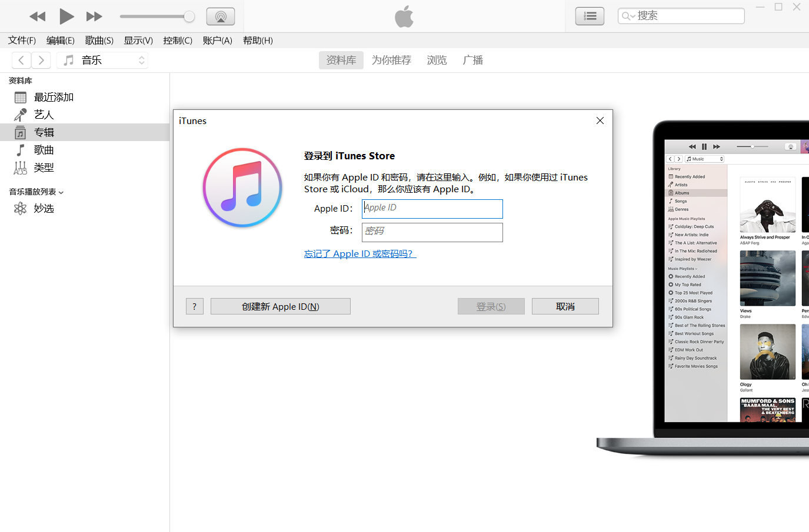Open the 帮助(H) menu
Viewport: 809px width, 532px height.
[x=258, y=41]
